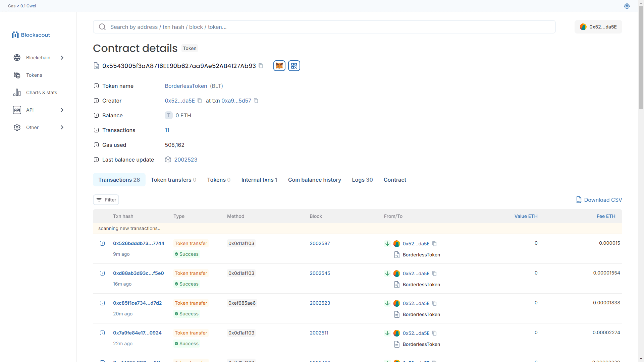Image resolution: width=644 pixels, height=362 pixels.
Task: Expand the Blockchain sidebar menu
Action: (38, 58)
